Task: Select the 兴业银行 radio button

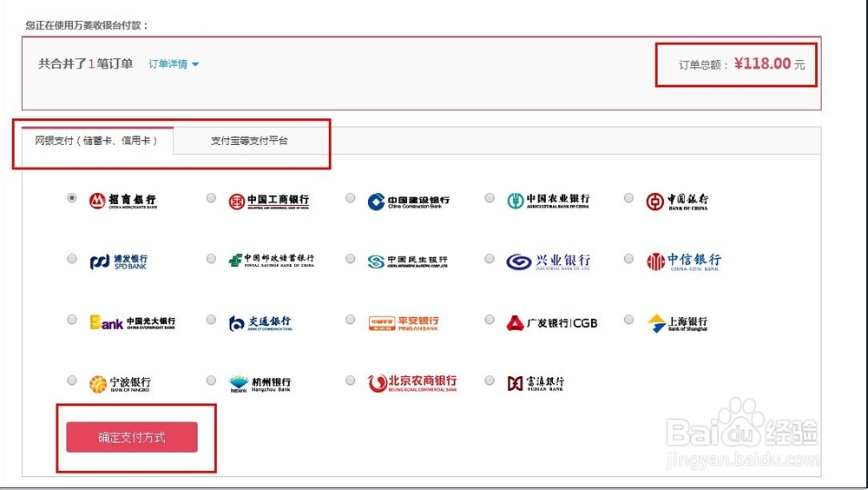Action: (x=490, y=258)
